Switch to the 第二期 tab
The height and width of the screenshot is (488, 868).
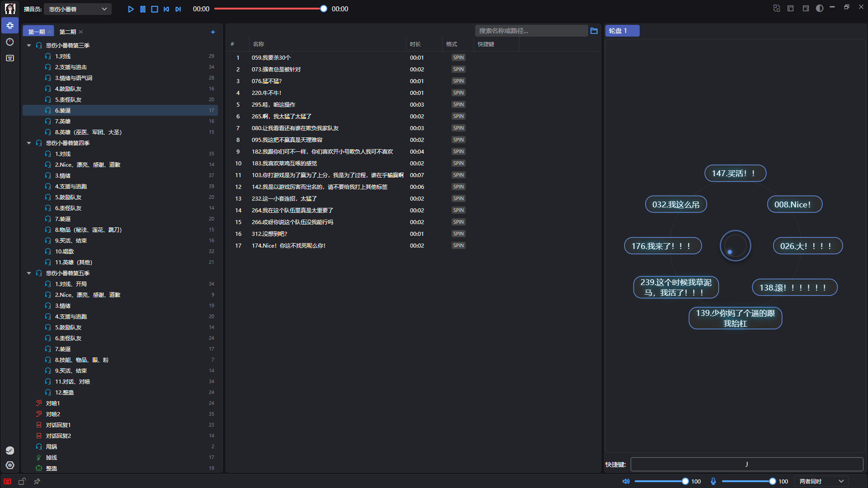click(x=68, y=32)
